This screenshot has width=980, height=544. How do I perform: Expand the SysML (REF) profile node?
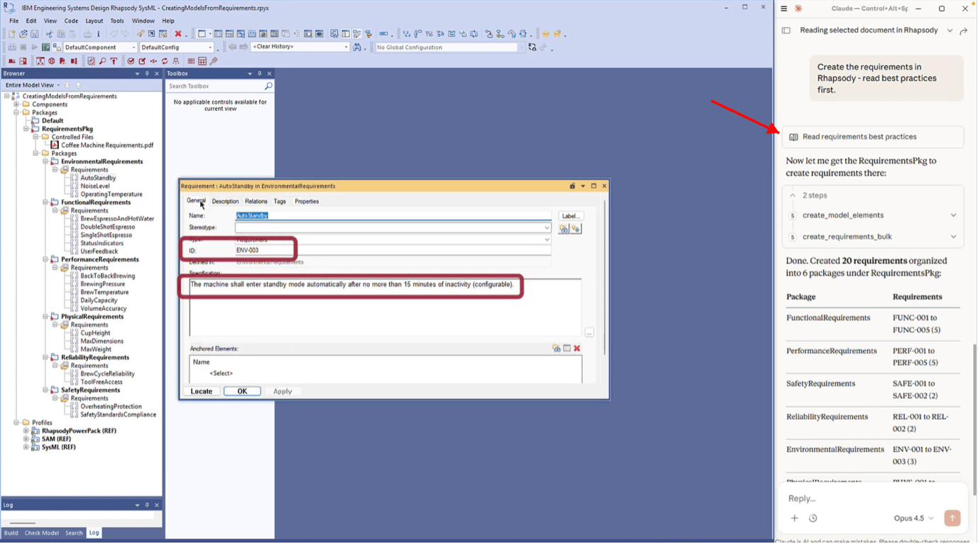(26, 447)
